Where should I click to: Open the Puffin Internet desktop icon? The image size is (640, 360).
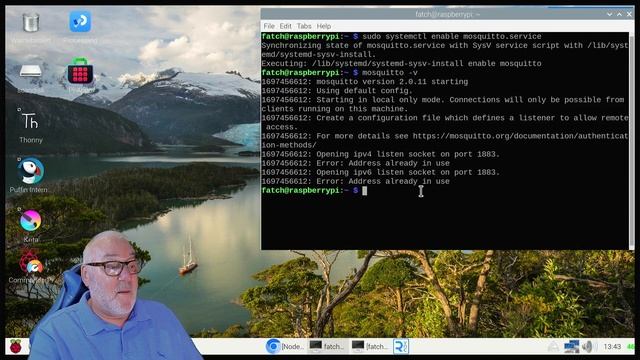(x=30, y=171)
